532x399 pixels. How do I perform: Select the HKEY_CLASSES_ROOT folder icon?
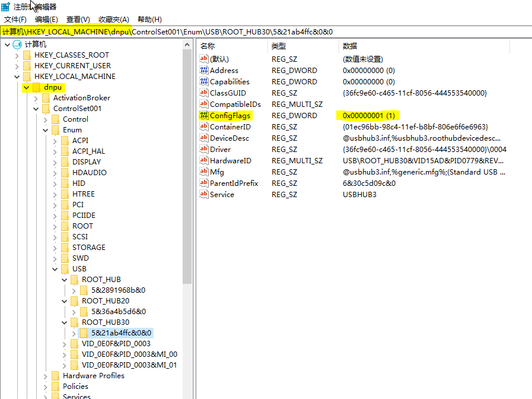click(x=27, y=55)
